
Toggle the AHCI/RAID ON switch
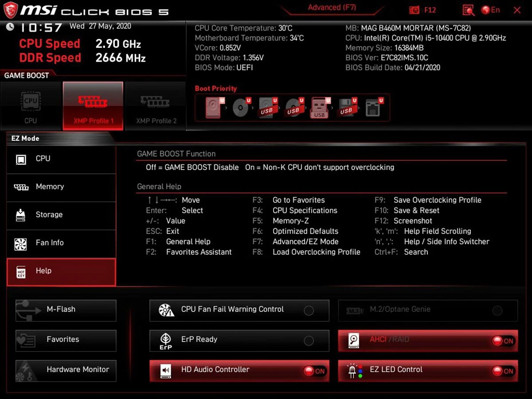[x=503, y=341]
